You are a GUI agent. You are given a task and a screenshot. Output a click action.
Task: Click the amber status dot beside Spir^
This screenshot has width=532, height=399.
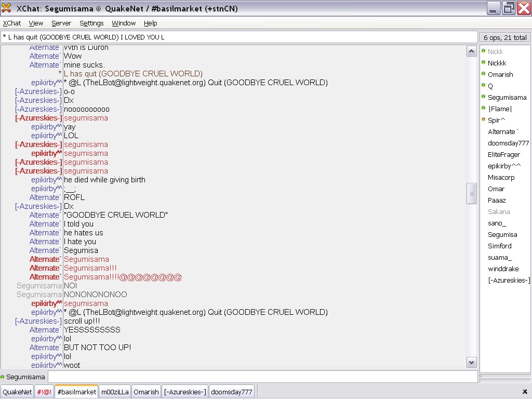click(x=483, y=120)
